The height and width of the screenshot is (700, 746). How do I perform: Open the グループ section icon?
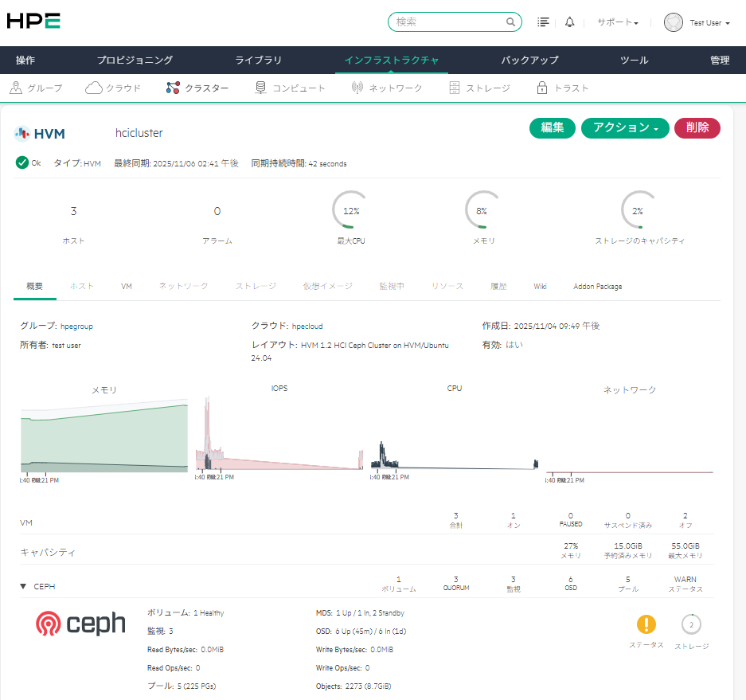pyautogui.click(x=17, y=88)
